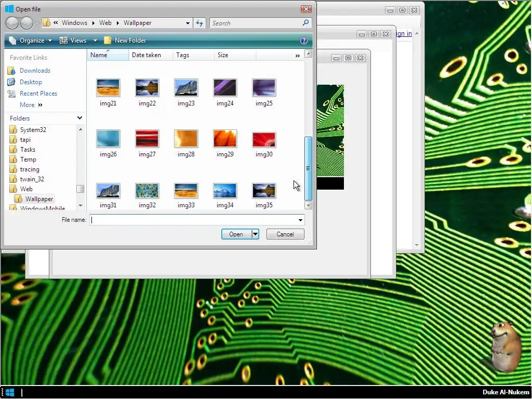
Task: Click the Desktop icon in Favorite Links
Action: coord(11,82)
